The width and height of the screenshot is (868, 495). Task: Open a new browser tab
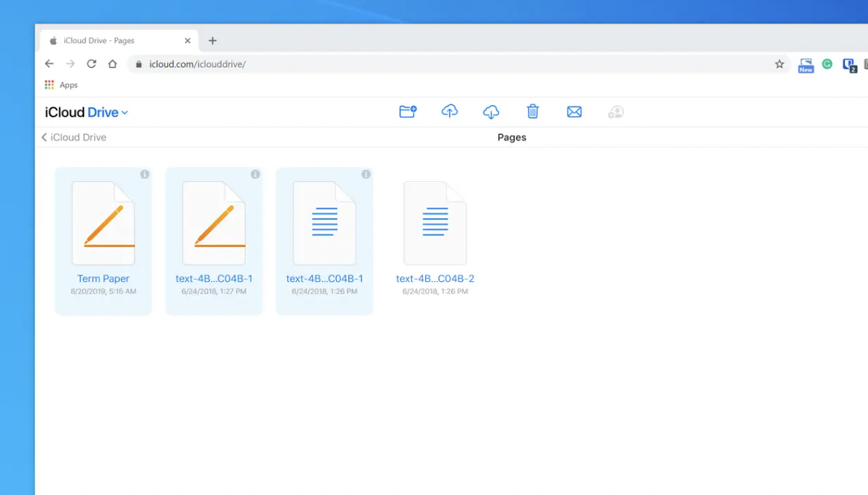click(213, 40)
